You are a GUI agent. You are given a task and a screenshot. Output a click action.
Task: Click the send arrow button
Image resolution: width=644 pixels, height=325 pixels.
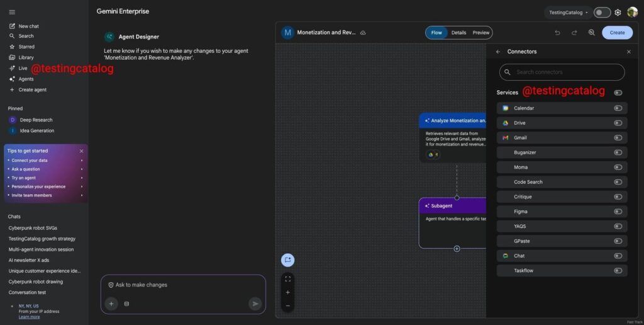pos(255,304)
